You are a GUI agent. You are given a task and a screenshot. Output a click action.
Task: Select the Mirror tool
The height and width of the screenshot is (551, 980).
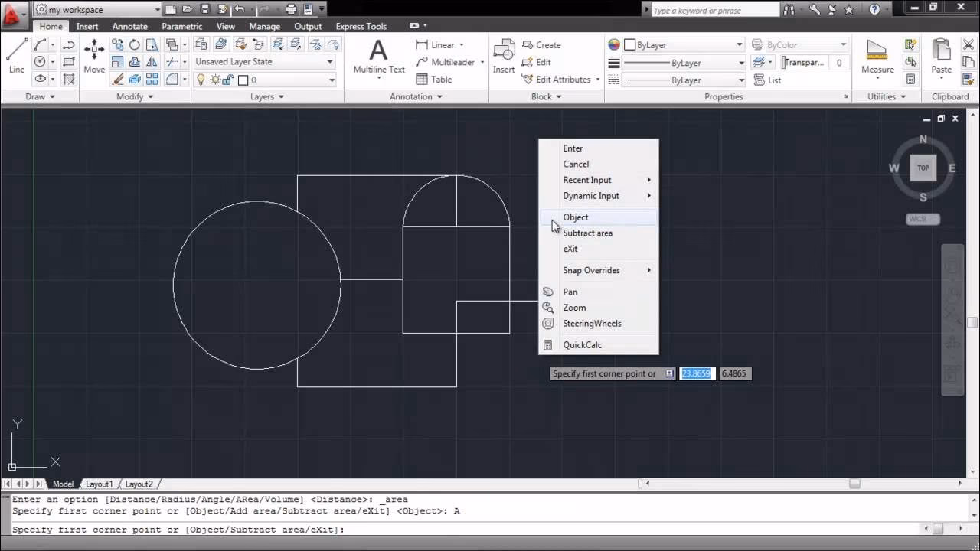[152, 62]
